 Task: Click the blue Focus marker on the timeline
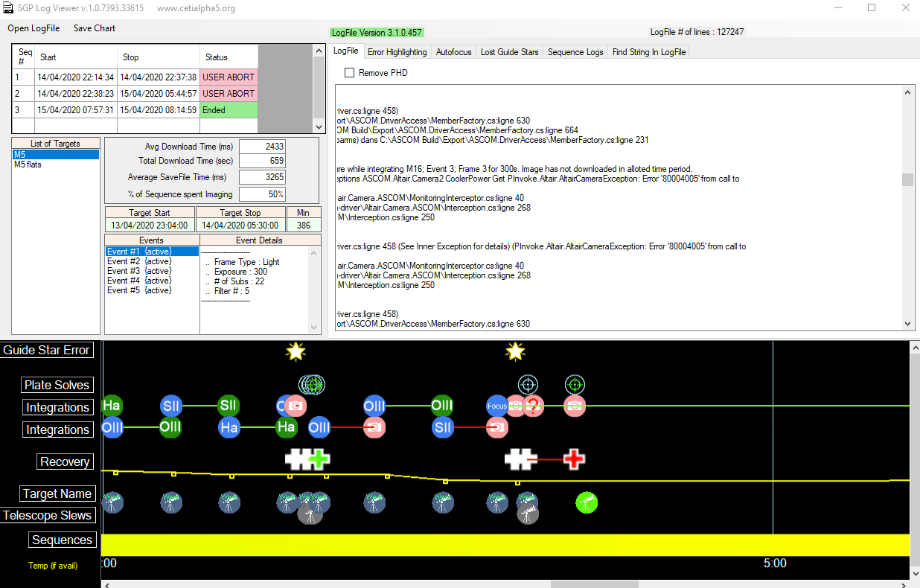(x=497, y=406)
